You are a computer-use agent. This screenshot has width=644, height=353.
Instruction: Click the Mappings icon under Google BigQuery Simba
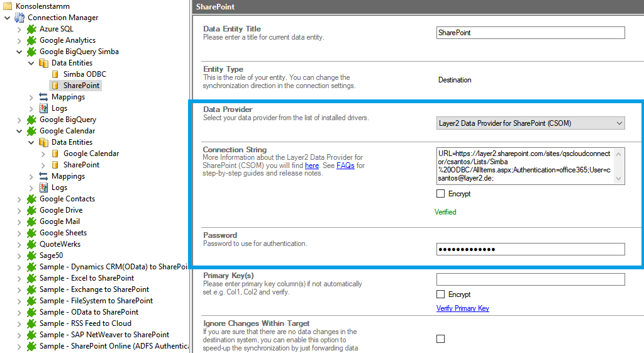point(43,97)
